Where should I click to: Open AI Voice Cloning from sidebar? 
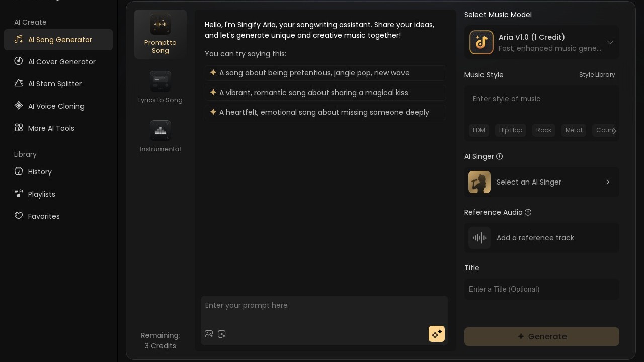tap(56, 106)
